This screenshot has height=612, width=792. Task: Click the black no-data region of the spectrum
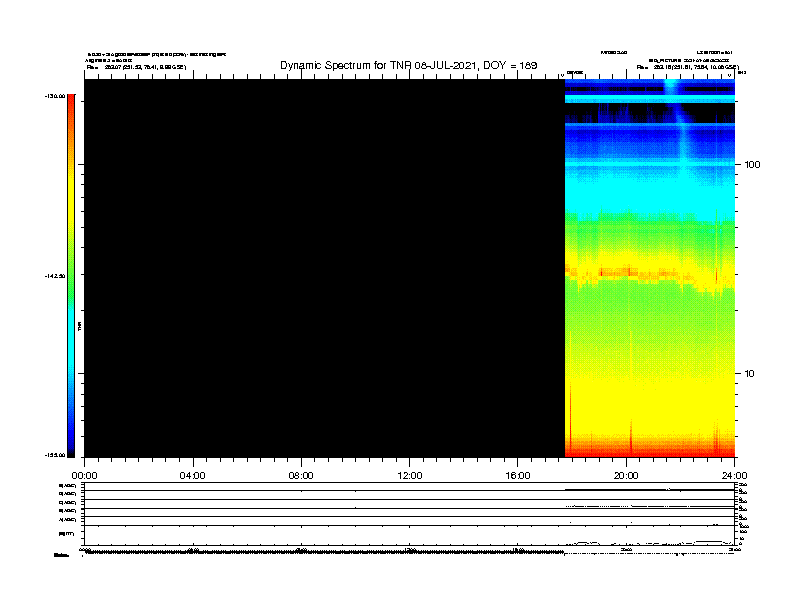[x=324, y=268]
